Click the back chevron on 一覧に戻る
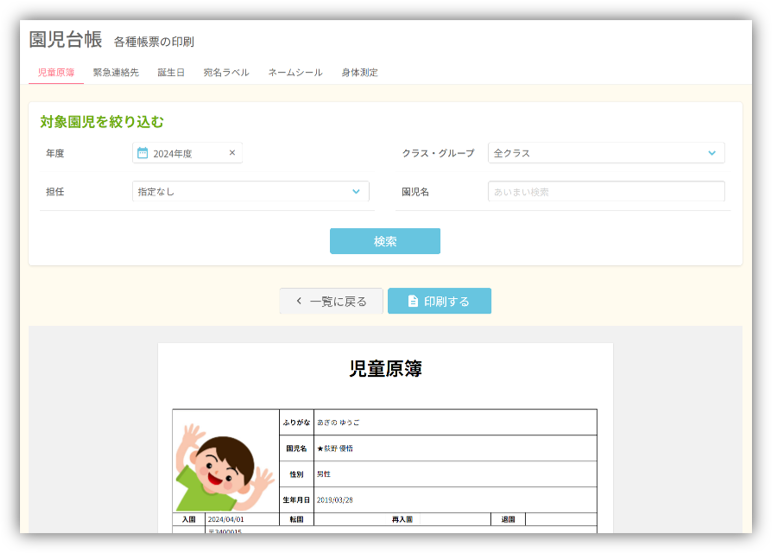 click(299, 301)
